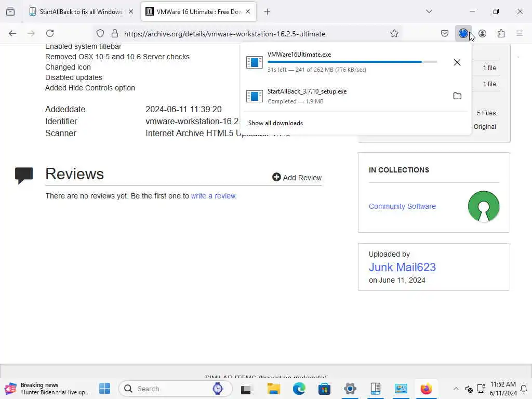Show hidden system tray icons
532x399 pixels.
coord(456,389)
